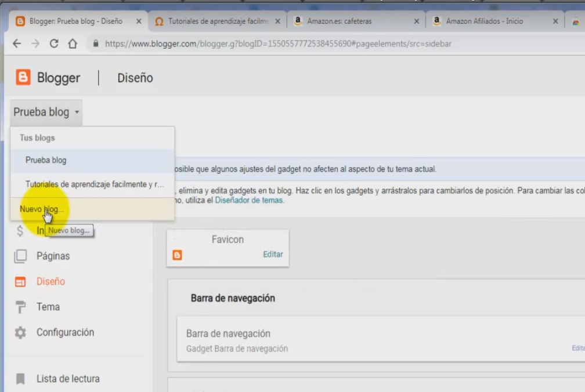Collapse the Prueba blog selector dropdown
Viewport: 585px width, 392px height.
46,112
